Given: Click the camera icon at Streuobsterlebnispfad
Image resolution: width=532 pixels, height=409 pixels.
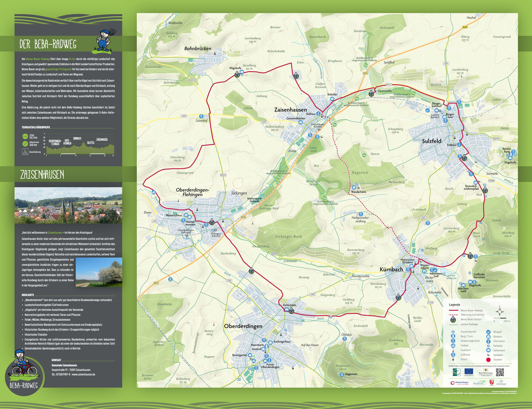Looking at the screenshot, I should 476,183.
